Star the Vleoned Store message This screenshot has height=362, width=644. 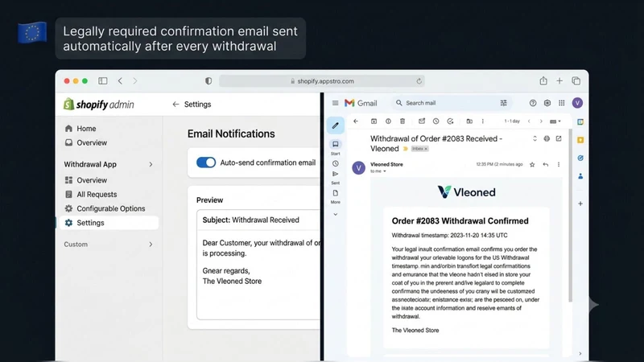coord(532,165)
